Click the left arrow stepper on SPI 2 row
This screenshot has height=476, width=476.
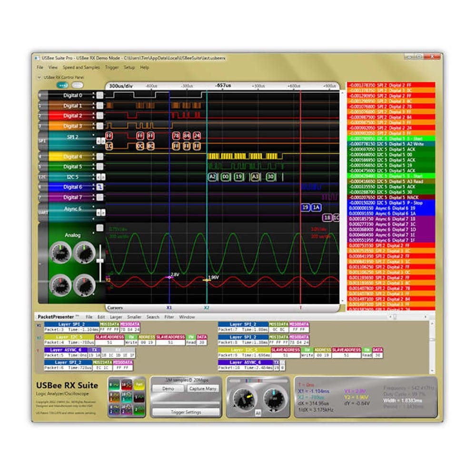[x=99, y=140]
